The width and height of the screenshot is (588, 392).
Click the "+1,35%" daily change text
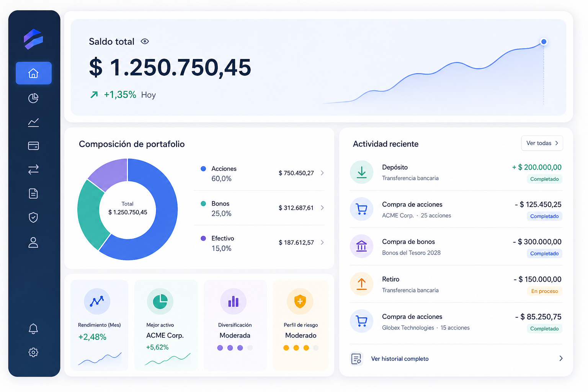point(120,95)
